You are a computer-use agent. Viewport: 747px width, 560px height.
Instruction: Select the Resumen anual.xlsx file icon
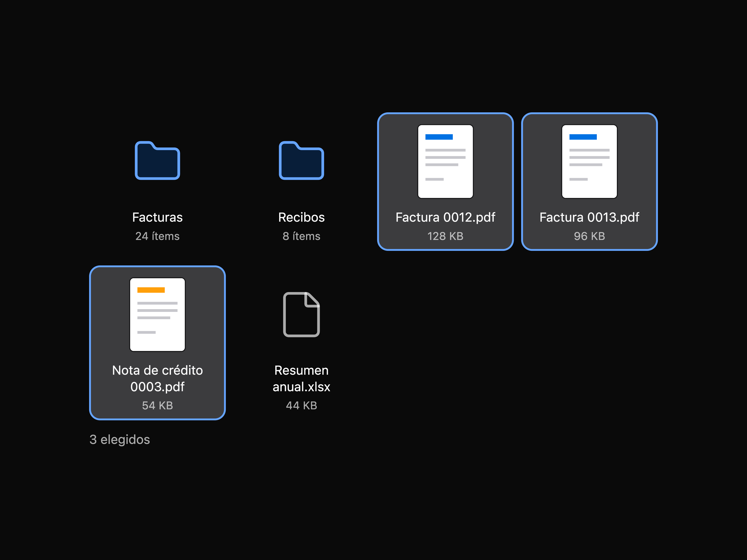click(x=301, y=315)
